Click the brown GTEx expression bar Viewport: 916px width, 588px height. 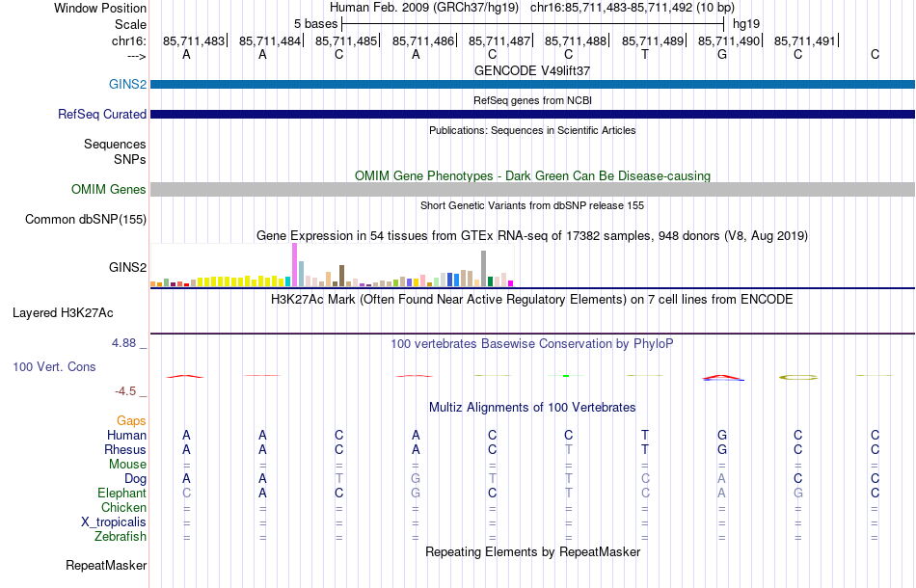tap(341, 276)
